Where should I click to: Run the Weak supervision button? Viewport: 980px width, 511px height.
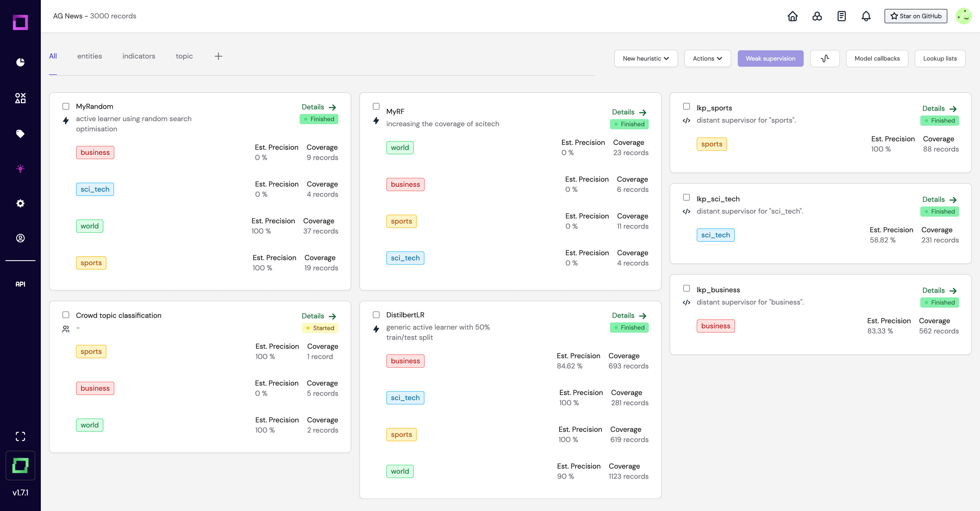[x=771, y=59]
